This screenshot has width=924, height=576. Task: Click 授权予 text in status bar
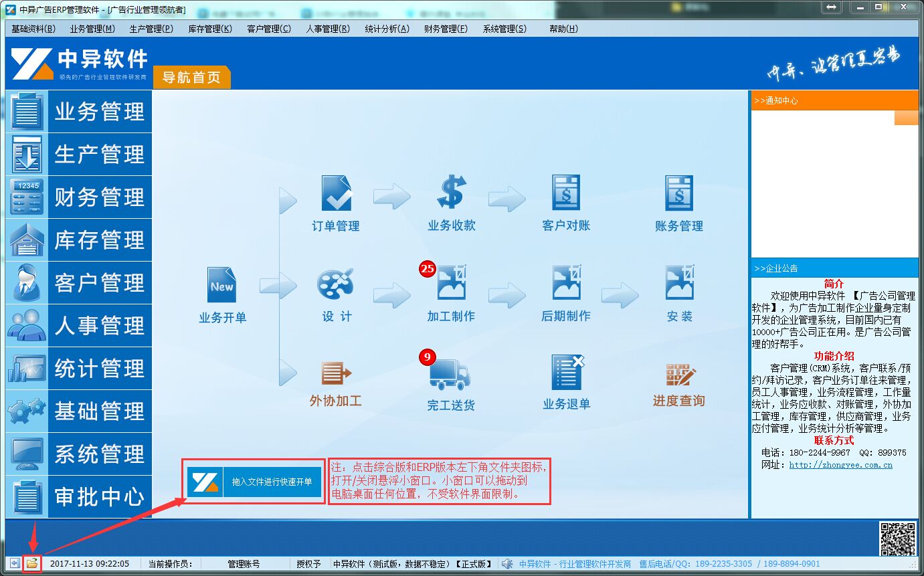coord(309,564)
